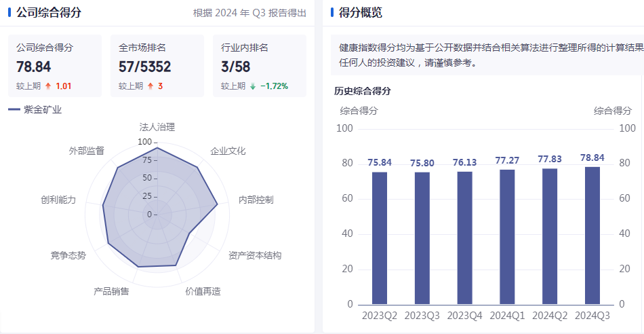Click the 创利能力 radar axis label
This screenshot has width=644, height=334.
click(x=58, y=200)
